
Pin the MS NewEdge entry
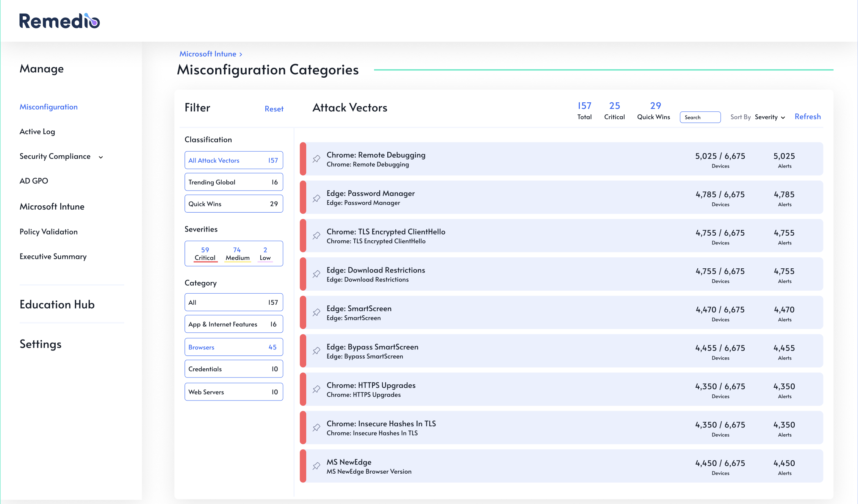(x=316, y=466)
